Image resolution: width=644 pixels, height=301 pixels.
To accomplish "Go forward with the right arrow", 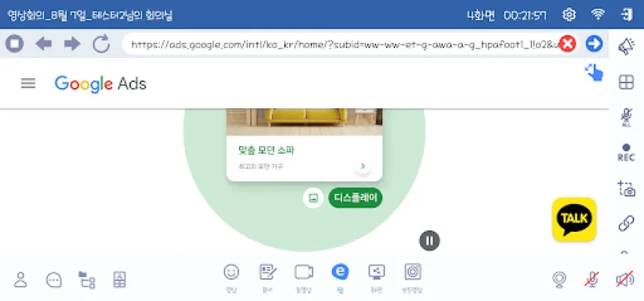I will coord(72,44).
